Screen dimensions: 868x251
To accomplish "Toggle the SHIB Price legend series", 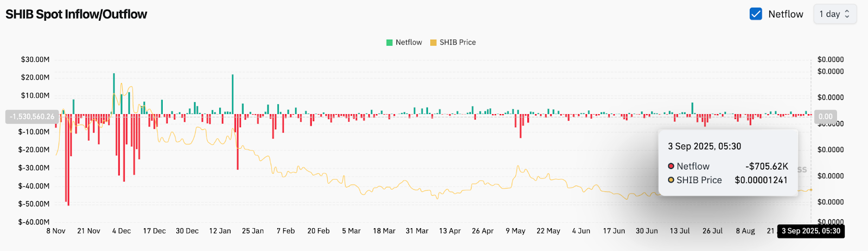I will click(x=452, y=42).
